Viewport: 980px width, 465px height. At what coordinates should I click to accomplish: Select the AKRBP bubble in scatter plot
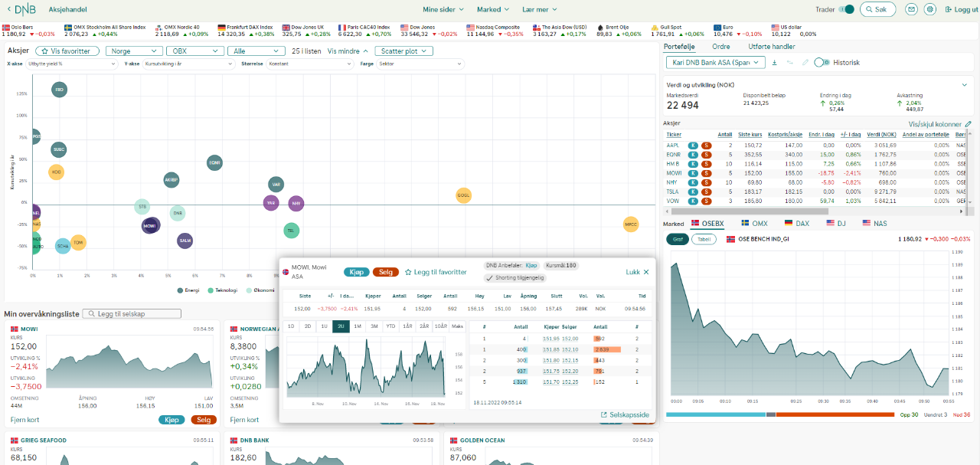tap(171, 180)
